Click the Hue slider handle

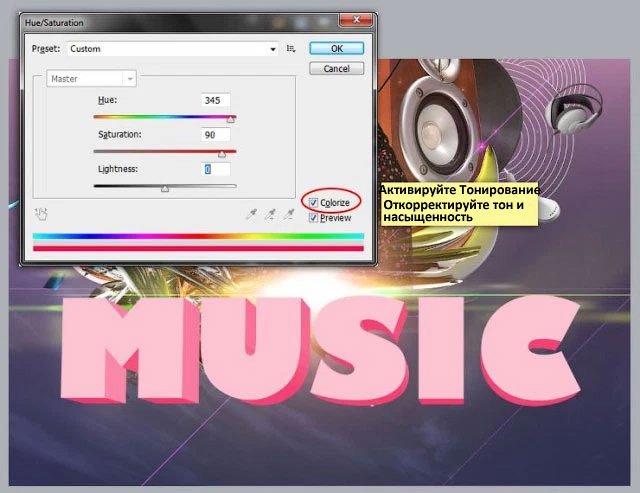[x=231, y=120]
